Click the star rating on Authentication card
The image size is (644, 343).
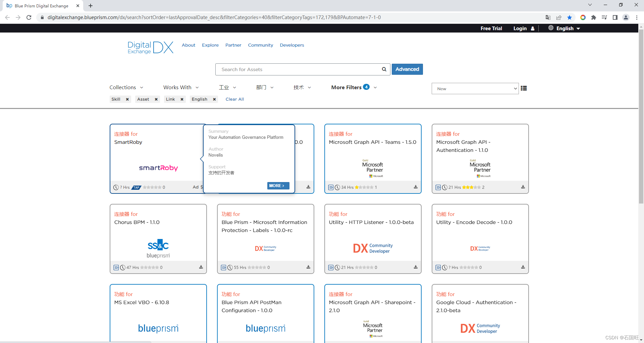[x=471, y=187]
